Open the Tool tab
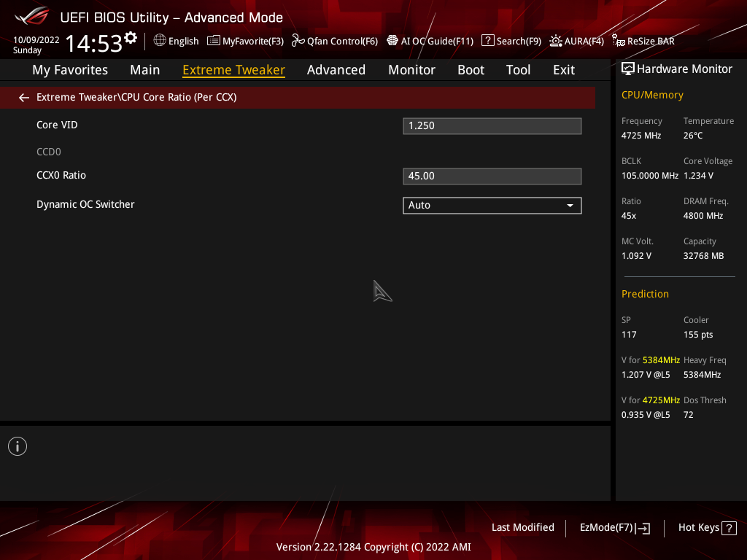 click(519, 70)
